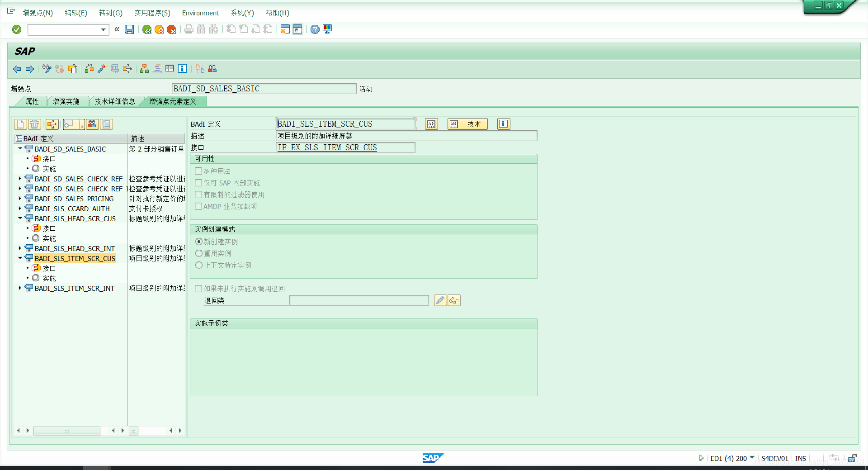Select the 新创建实例 radio button
Screen dimensions: 868x470
click(199, 242)
